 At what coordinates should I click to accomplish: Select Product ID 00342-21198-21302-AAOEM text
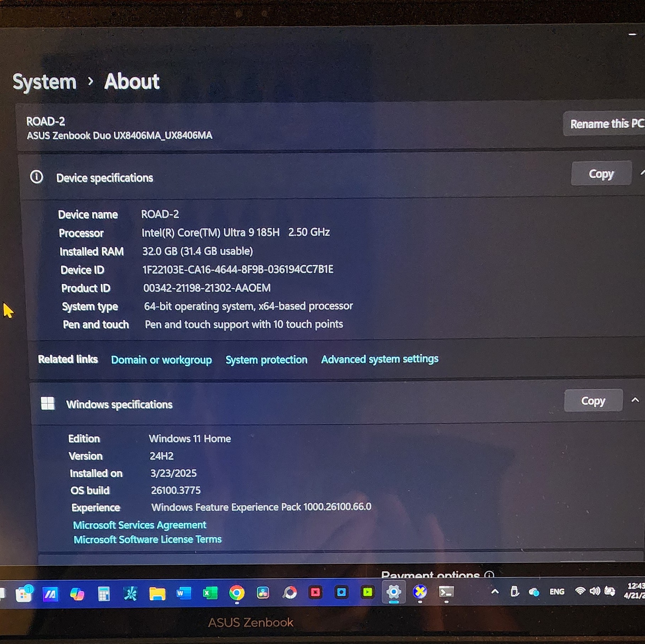point(207,288)
